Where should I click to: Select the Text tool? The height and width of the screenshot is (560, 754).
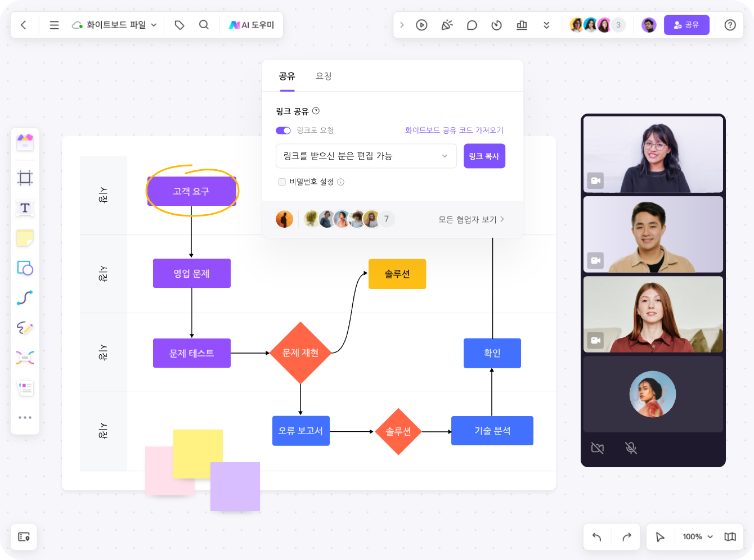pyautogui.click(x=25, y=208)
